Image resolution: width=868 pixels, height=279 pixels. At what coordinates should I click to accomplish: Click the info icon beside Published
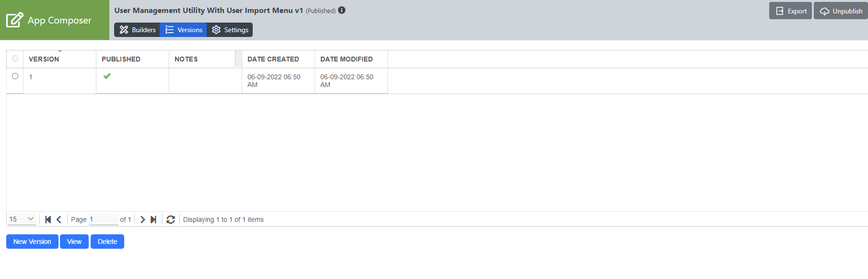pos(342,10)
